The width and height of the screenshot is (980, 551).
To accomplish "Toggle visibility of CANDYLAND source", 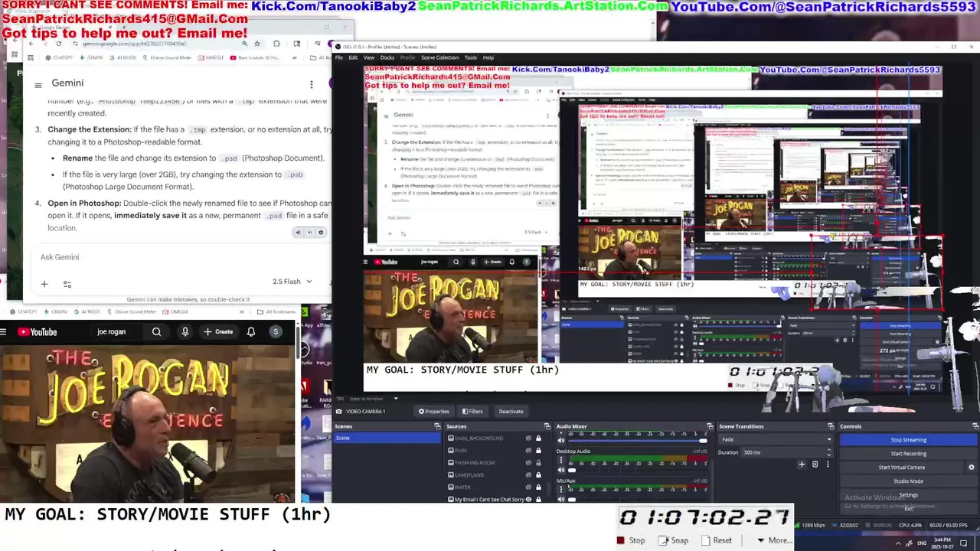I will 528,475.
